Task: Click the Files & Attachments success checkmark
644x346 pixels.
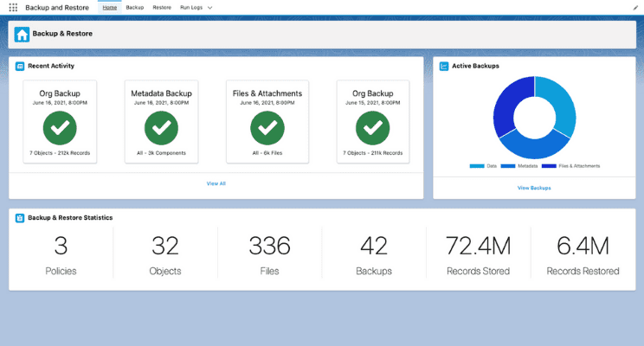Action: coord(267,128)
